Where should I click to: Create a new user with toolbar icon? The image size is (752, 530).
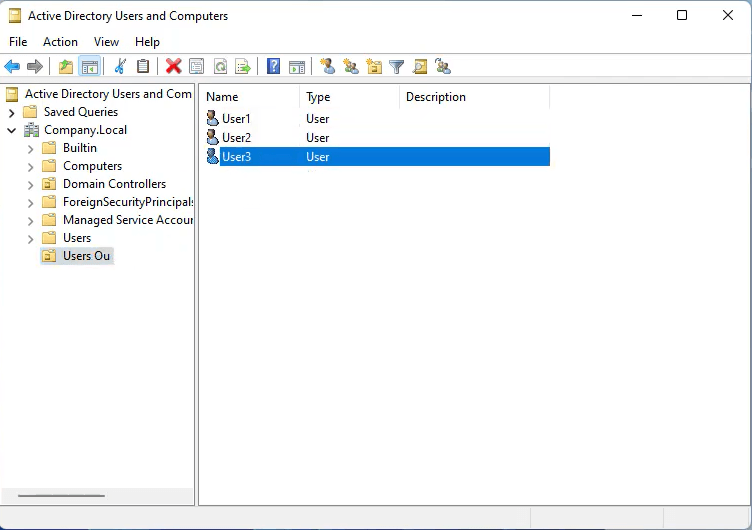point(327,67)
